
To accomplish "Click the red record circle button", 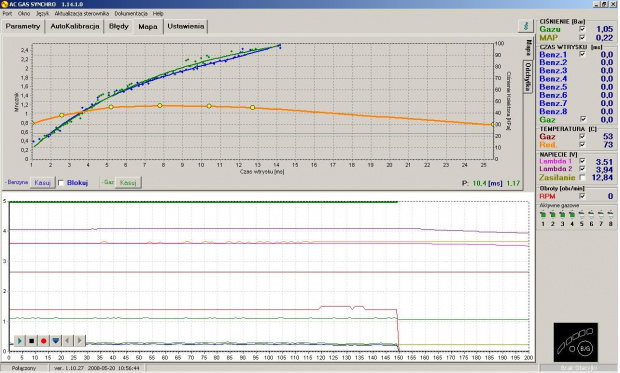I will pyautogui.click(x=43, y=340).
